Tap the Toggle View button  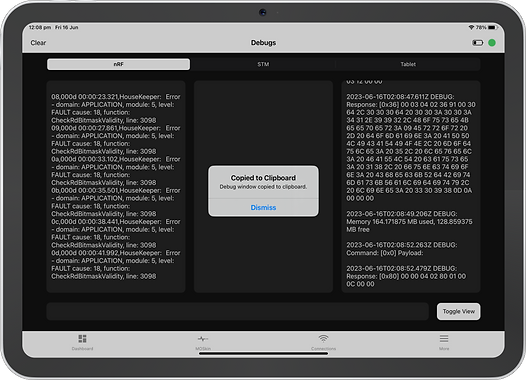tap(459, 311)
